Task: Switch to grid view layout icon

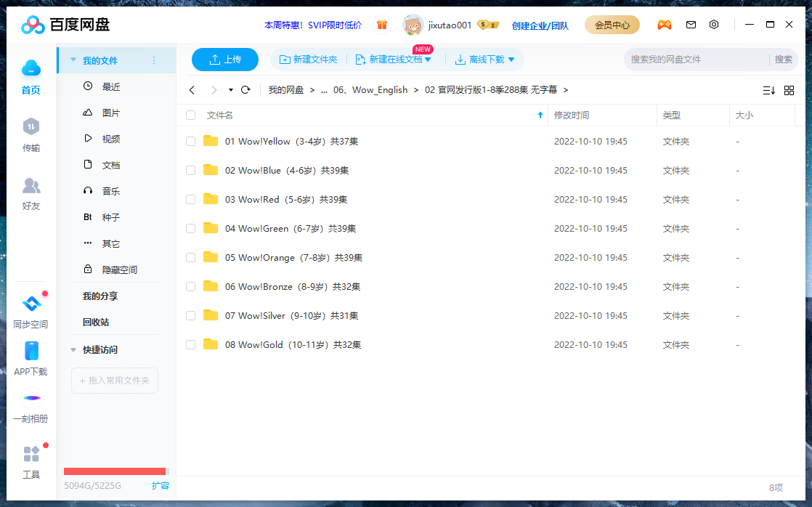Action: pyautogui.click(x=789, y=90)
